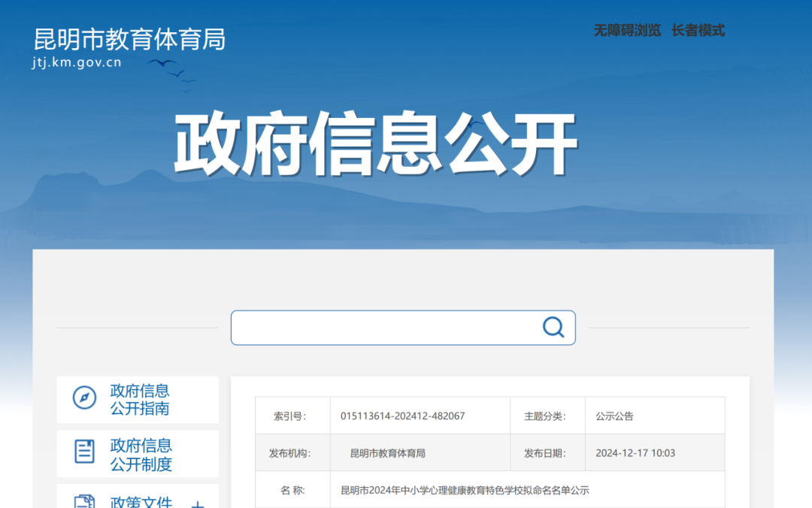Open the 政府信息公开制度 menu item
Viewport: 812px width, 508px height.
(141, 455)
